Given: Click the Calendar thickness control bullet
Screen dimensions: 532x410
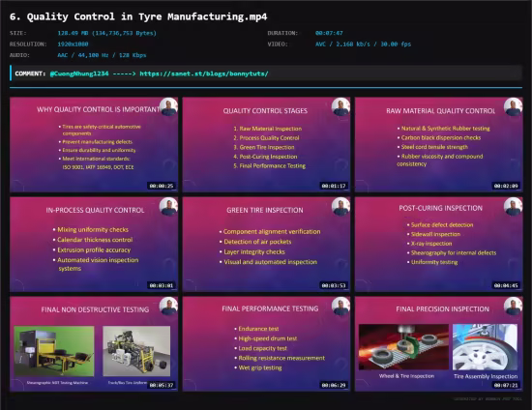Looking at the screenshot, I should (93, 240).
